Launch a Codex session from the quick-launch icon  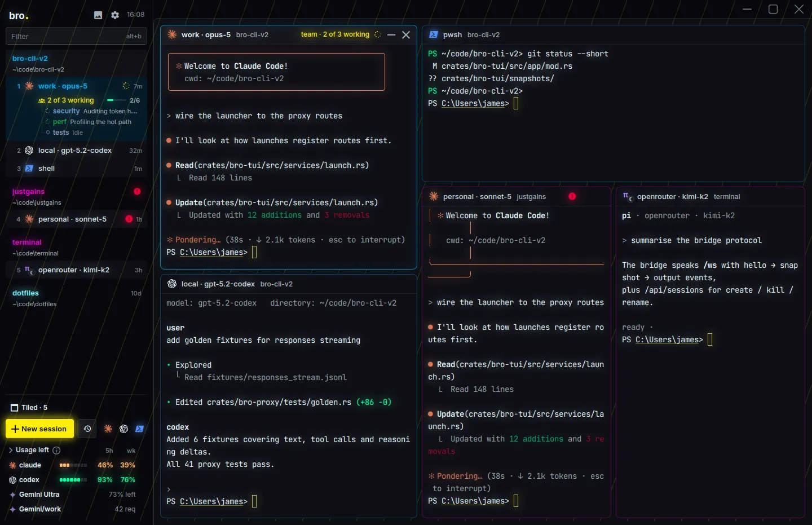[x=124, y=429]
